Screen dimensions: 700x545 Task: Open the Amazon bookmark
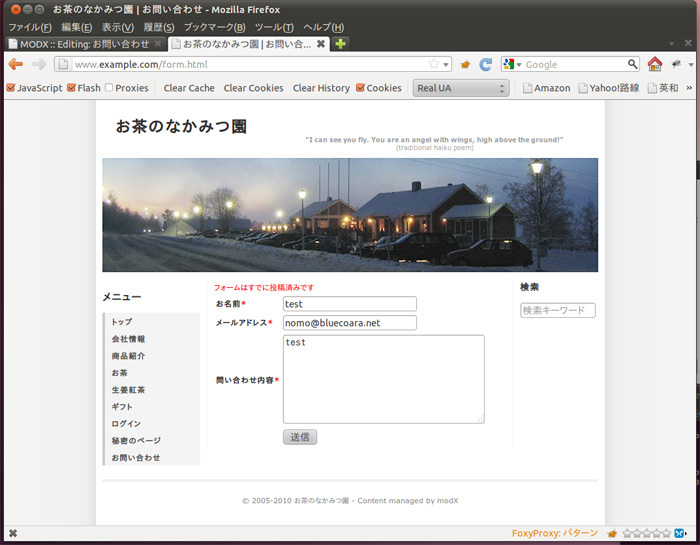point(546,88)
